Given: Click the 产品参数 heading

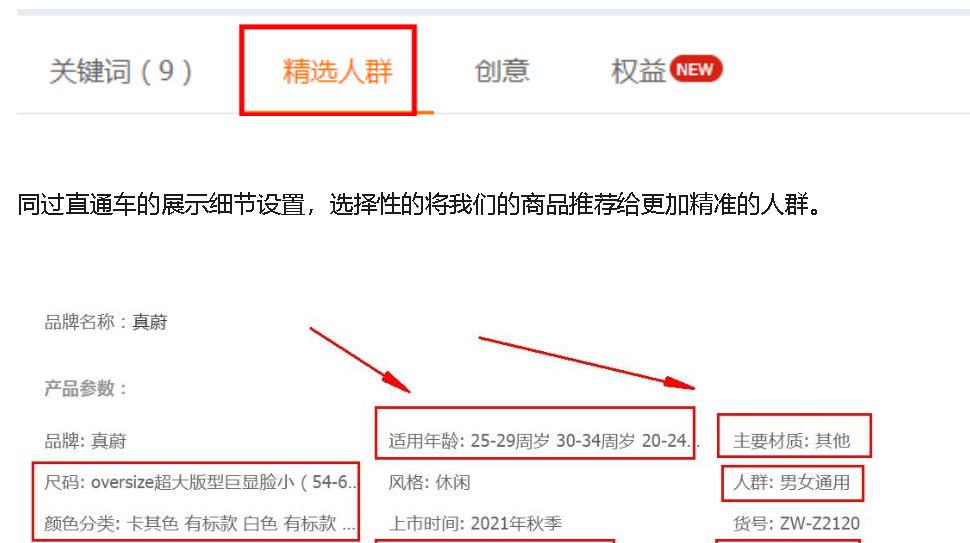Looking at the screenshot, I should point(85,388).
